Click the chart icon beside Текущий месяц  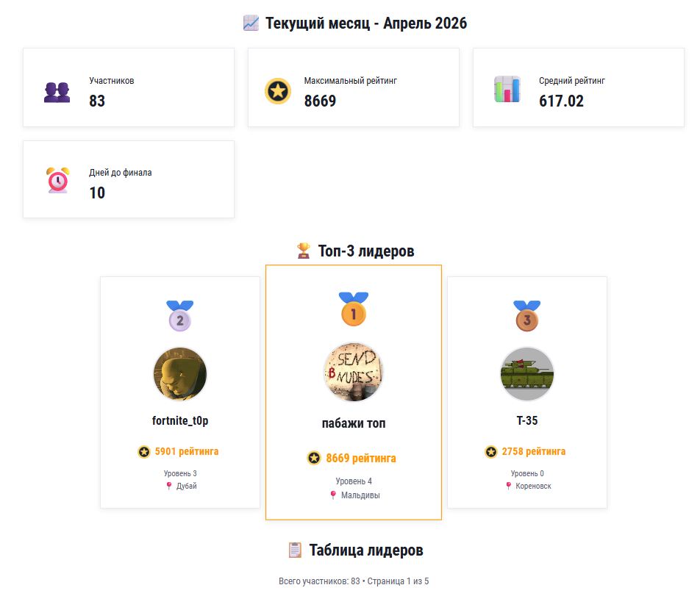[x=251, y=24]
